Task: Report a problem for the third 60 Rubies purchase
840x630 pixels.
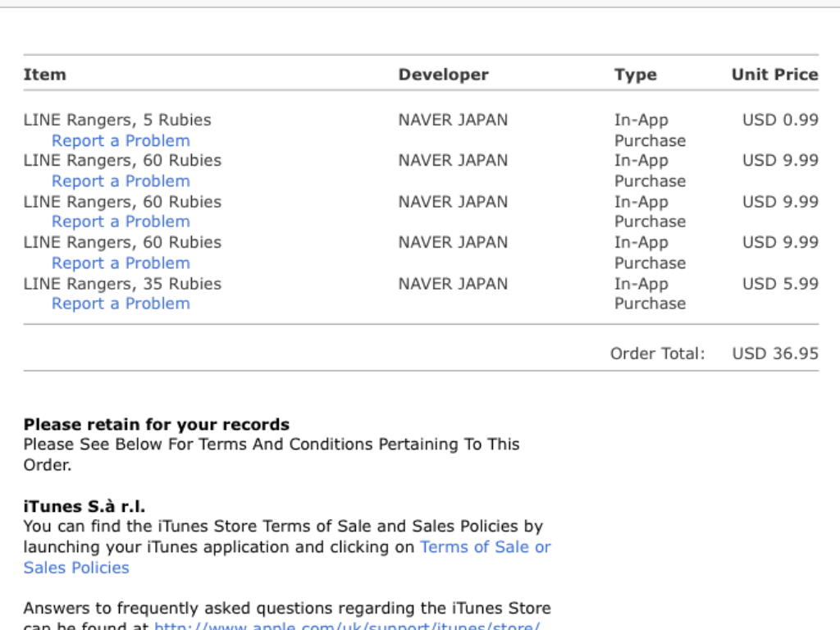Action: pos(121,262)
